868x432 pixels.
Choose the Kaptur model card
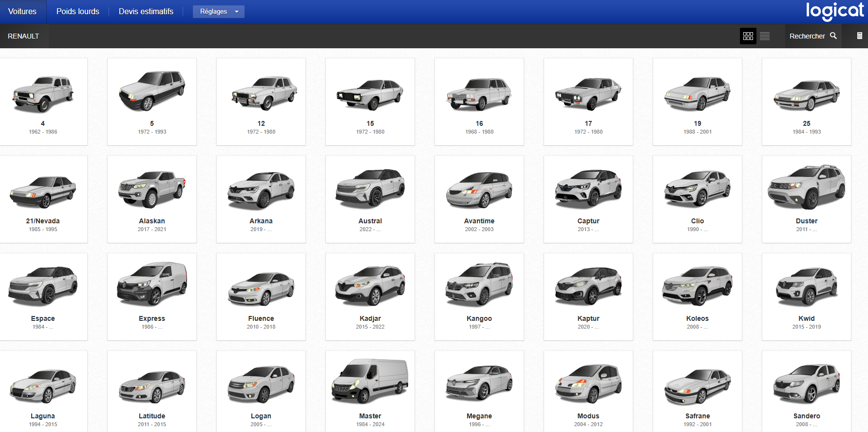(x=588, y=297)
